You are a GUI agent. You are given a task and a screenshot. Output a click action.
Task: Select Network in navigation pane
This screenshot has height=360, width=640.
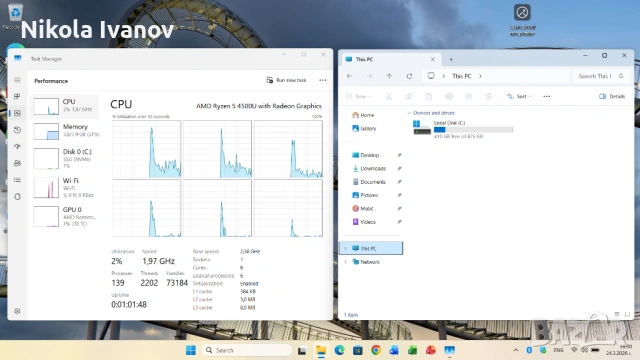point(366,262)
